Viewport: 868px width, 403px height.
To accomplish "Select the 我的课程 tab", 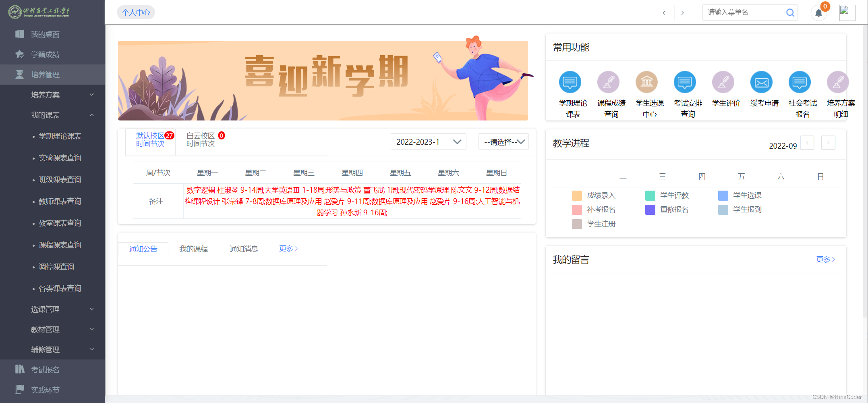I will point(193,249).
